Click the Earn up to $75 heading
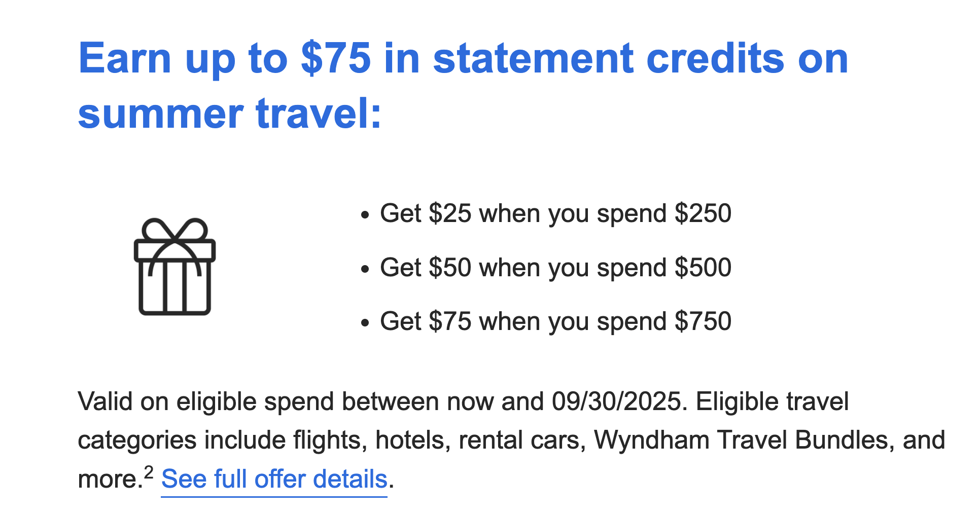This screenshot has height=514, width=980. [x=463, y=85]
